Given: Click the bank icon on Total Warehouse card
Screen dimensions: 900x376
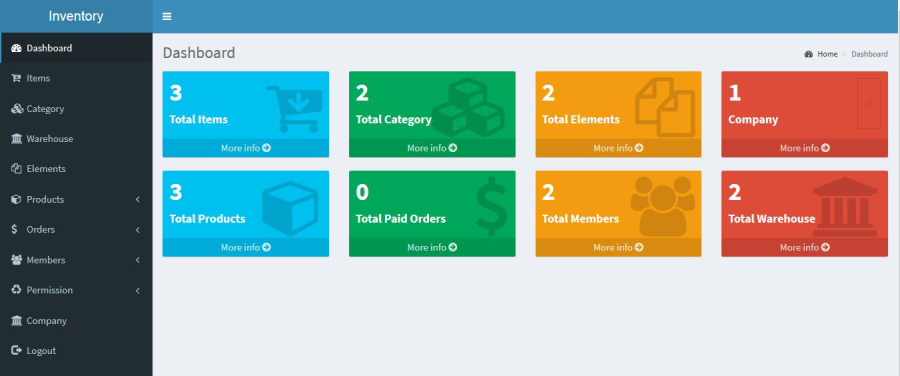Looking at the screenshot, I should (x=845, y=207).
